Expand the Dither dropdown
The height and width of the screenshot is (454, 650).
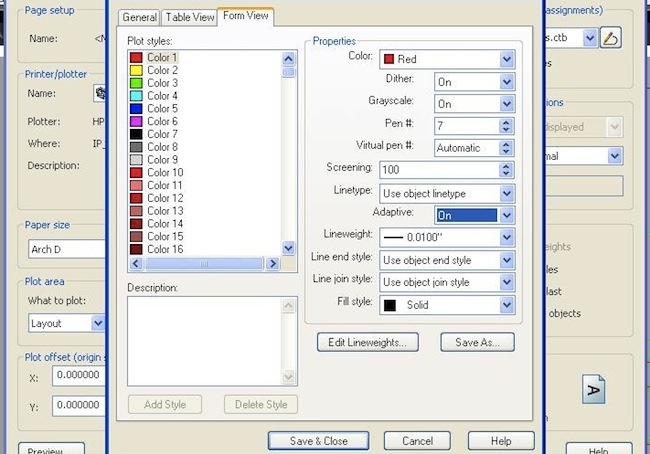[x=507, y=82]
